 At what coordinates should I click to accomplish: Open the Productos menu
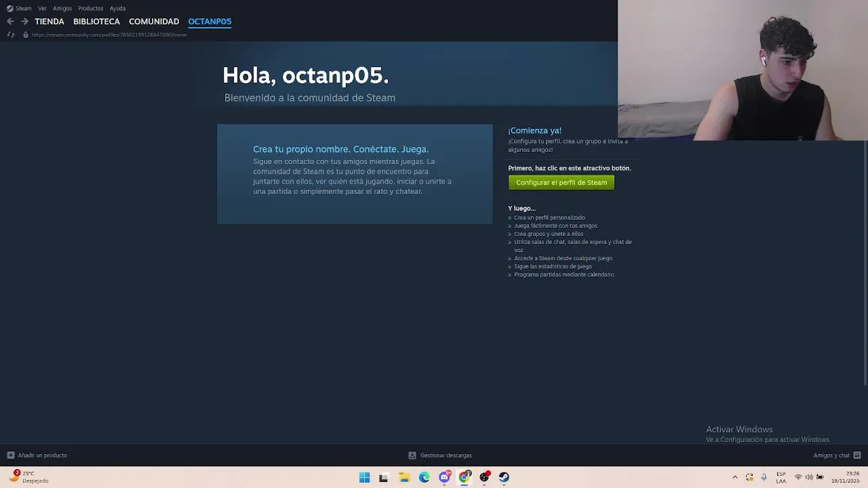(x=91, y=8)
